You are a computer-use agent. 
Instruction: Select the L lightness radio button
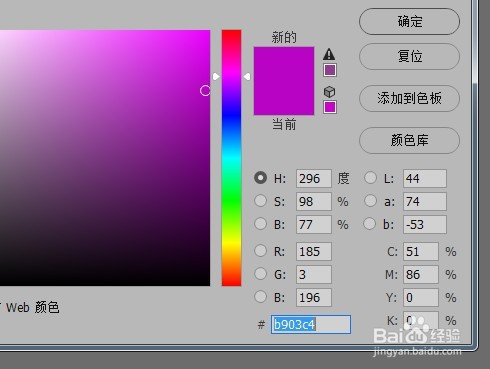[x=370, y=178]
